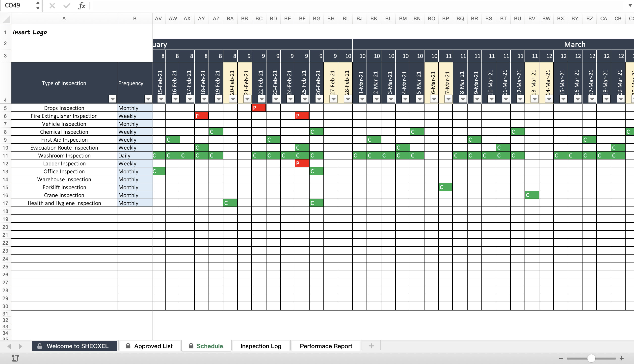Viewport: 634px width, 364px height.
Task: Click the previous sheet navigation arrow
Action: coord(9,346)
